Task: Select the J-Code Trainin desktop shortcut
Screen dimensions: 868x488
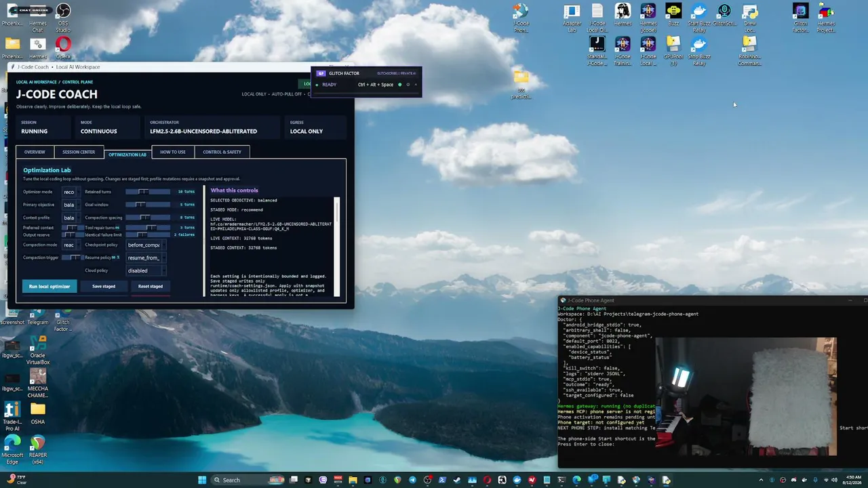Action: click(623, 51)
